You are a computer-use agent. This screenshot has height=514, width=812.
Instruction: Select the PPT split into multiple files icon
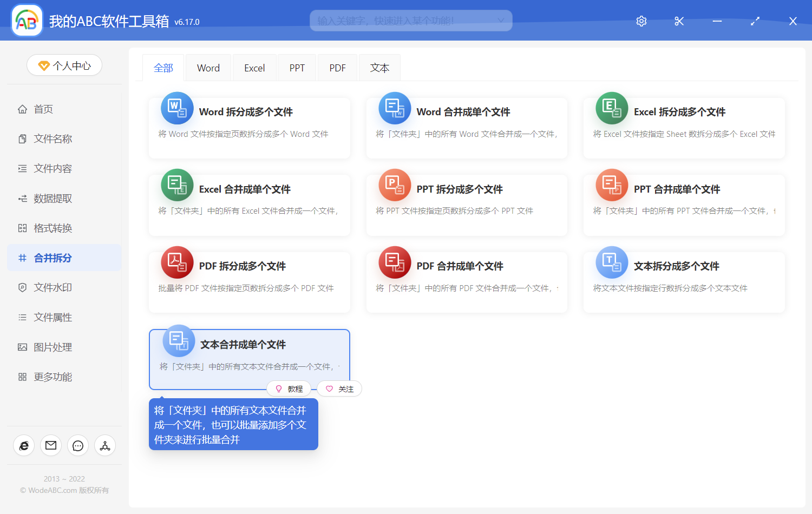(x=395, y=185)
